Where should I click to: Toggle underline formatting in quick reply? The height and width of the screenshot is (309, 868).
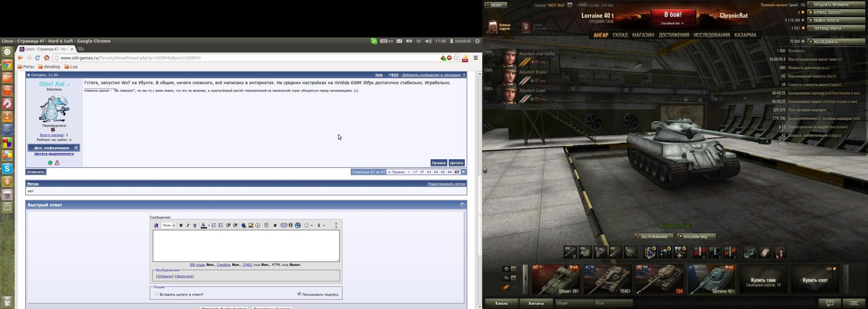click(195, 225)
